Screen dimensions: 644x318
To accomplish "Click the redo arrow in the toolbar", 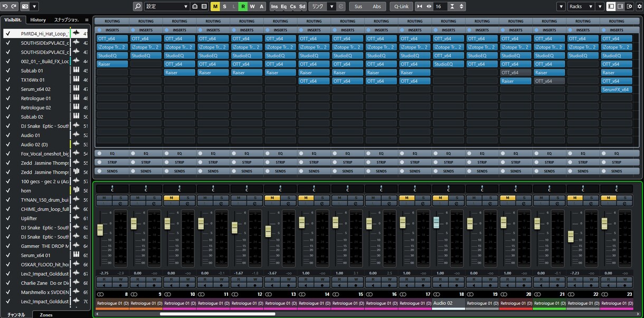I will 14,6.
